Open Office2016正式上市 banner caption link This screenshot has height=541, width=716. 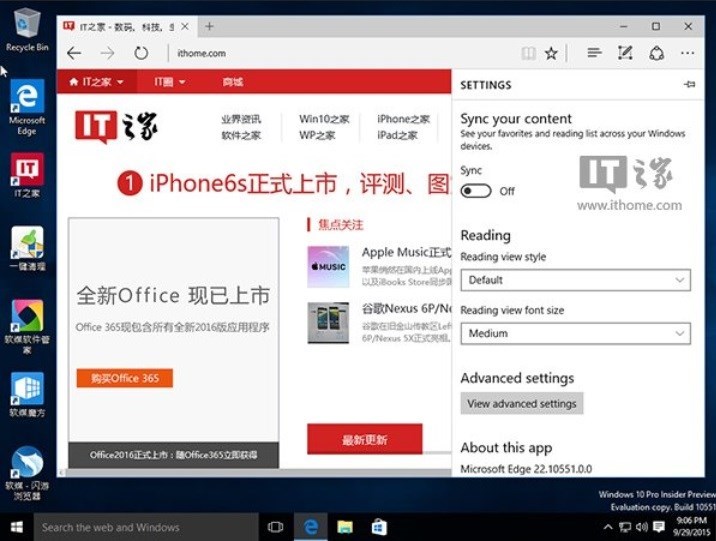click(174, 455)
